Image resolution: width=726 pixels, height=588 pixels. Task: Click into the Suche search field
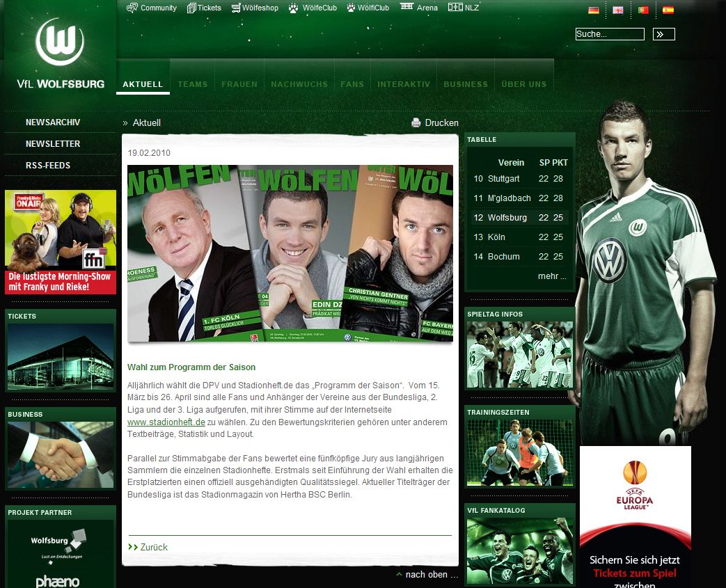609,34
